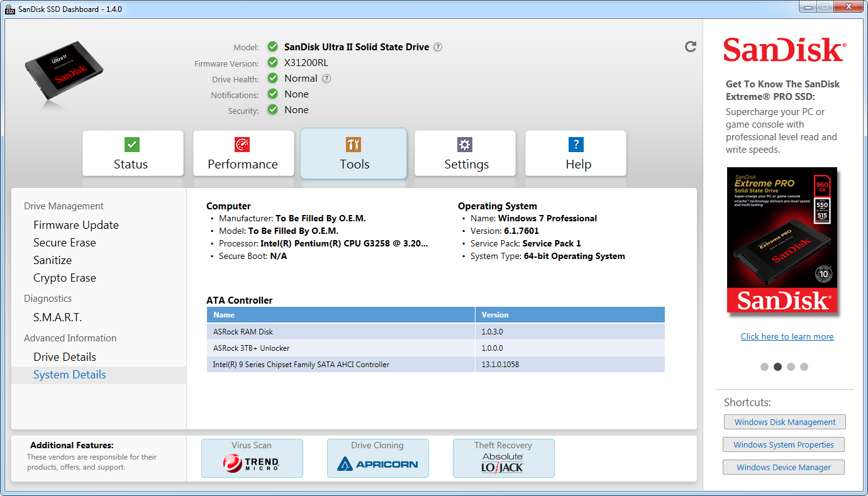Select Firmware Update in the sidebar

76,225
